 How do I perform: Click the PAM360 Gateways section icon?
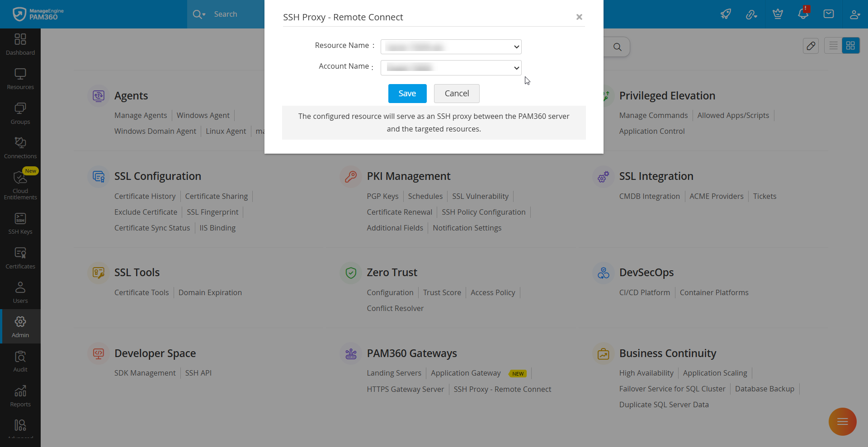click(x=351, y=353)
